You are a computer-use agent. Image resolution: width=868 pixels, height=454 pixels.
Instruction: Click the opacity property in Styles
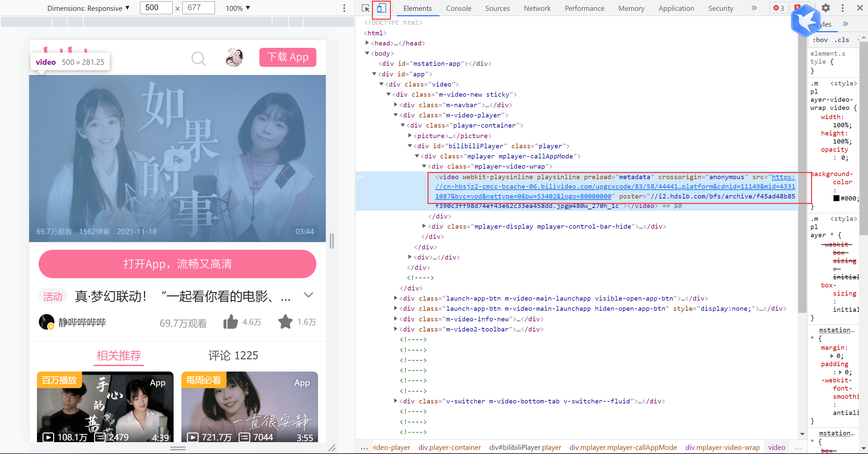[x=834, y=150]
